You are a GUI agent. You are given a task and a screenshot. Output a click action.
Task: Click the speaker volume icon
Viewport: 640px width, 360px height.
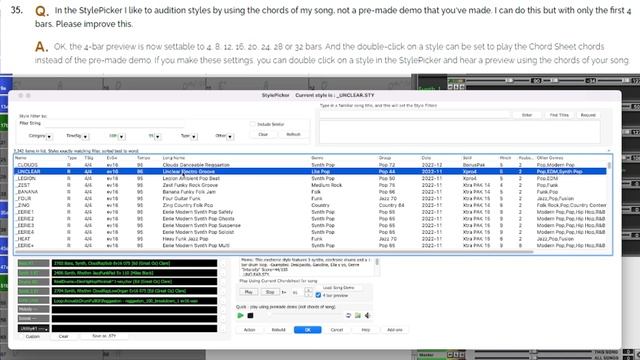[367, 316]
